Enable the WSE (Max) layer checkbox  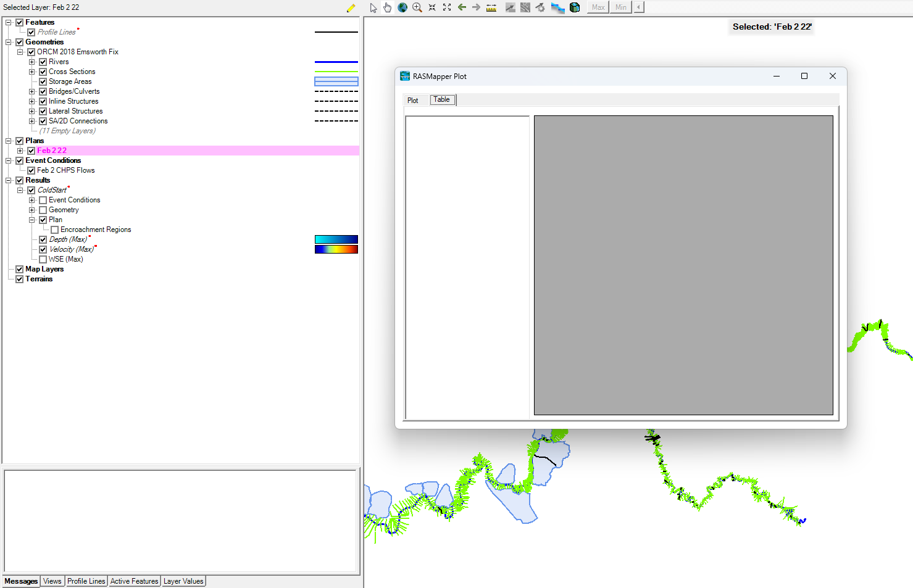coord(43,259)
